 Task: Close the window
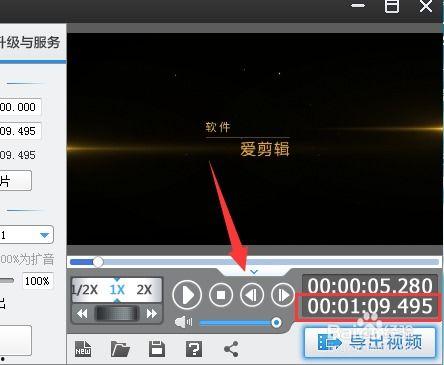pos(426,6)
